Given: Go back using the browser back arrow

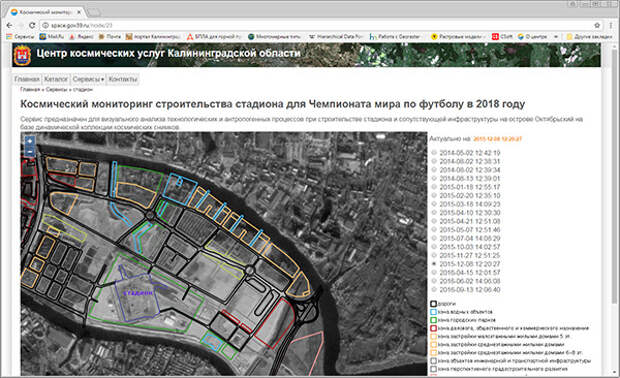Looking at the screenshot, I should click(9, 25).
